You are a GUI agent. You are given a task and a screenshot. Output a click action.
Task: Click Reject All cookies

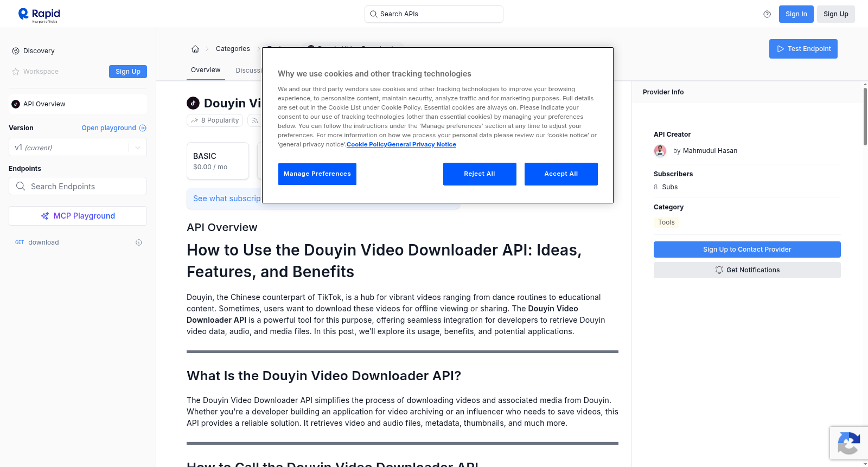coord(480,174)
